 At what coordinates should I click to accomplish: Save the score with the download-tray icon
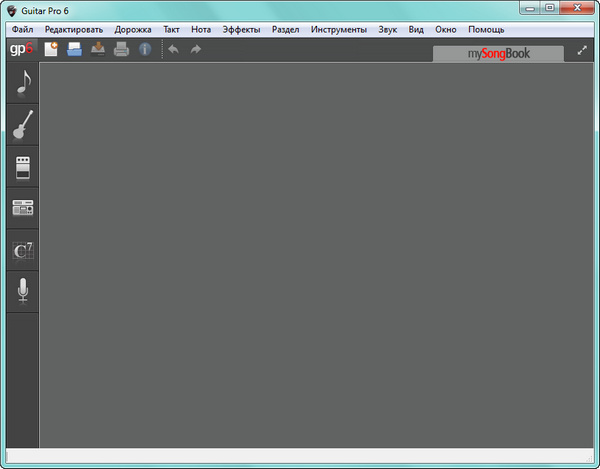tap(98, 49)
